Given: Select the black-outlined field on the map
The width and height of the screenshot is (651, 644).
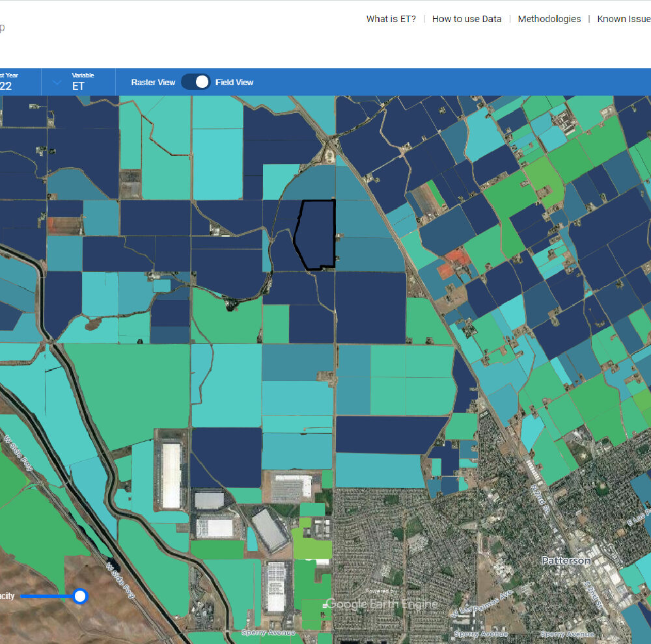Looking at the screenshot, I should [x=316, y=234].
